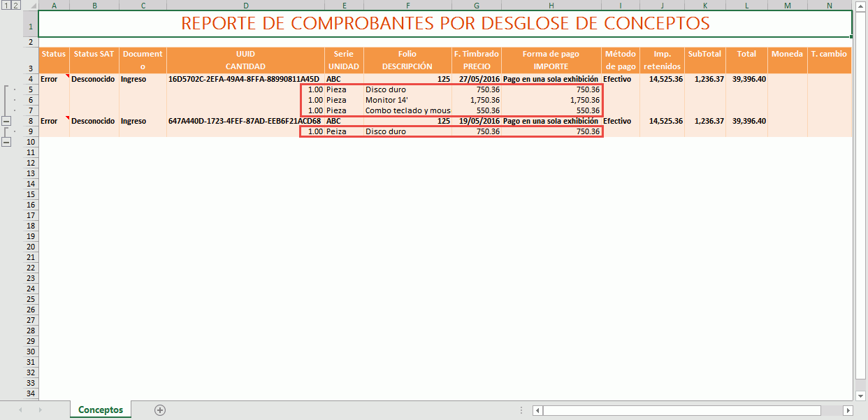Image resolution: width=868 pixels, height=420 pixels.
Task: Select the Status SAT header cell
Action: pyautogui.click(x=94, y=60)
